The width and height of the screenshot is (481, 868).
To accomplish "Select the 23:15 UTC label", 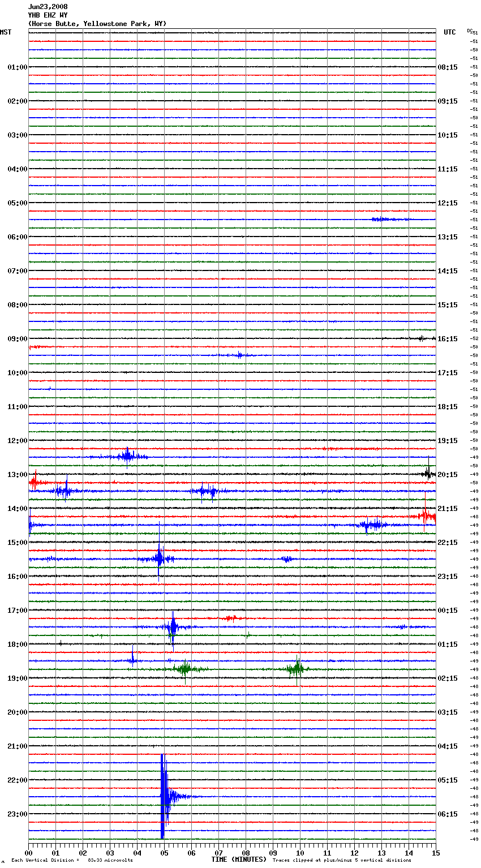I will coord(448,577).
